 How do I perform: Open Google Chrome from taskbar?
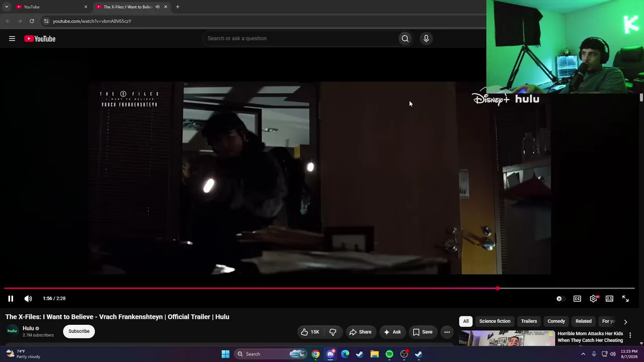(x=315, y=354)
